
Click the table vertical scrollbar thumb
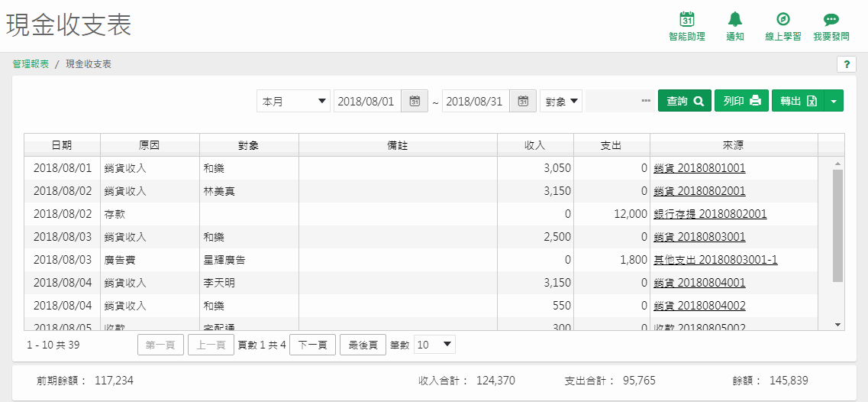pos(837,226)
